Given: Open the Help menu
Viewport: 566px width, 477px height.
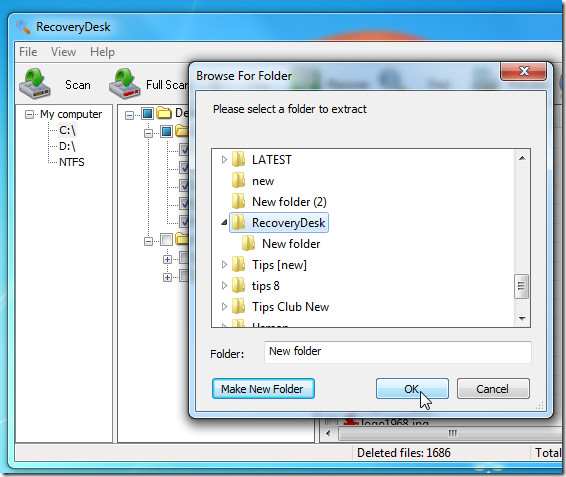Looking at the screenshot, I should click(x=102, y=52).
